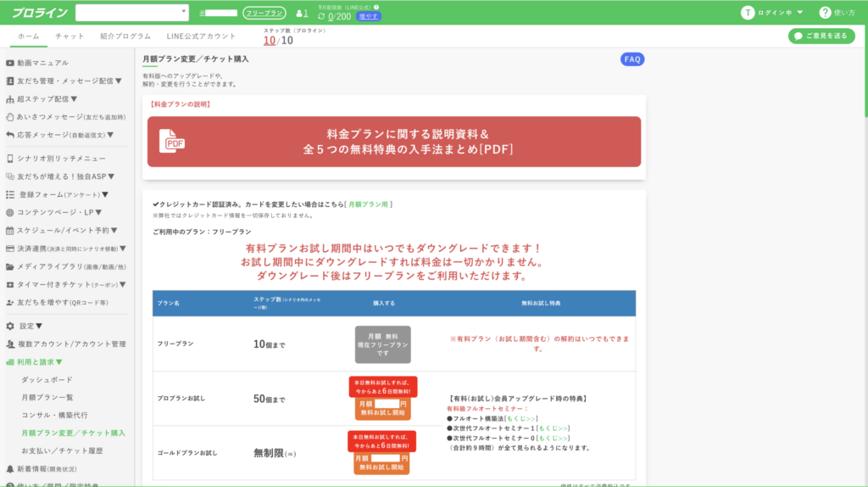Click the refresh icon beside 0/200 counter
Image resolution: width=868 pixels, height=487 pixels.
click(x=321, y=17)
